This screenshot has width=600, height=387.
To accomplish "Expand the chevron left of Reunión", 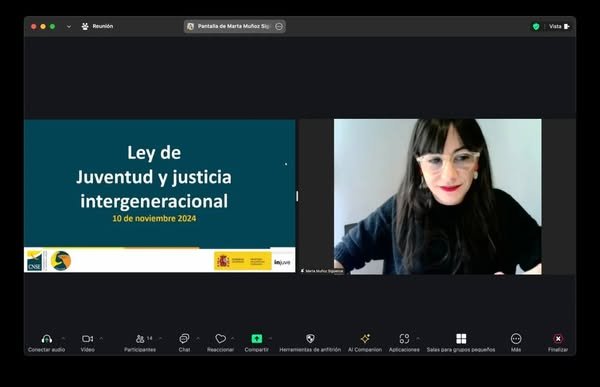I will coord(69,27).
